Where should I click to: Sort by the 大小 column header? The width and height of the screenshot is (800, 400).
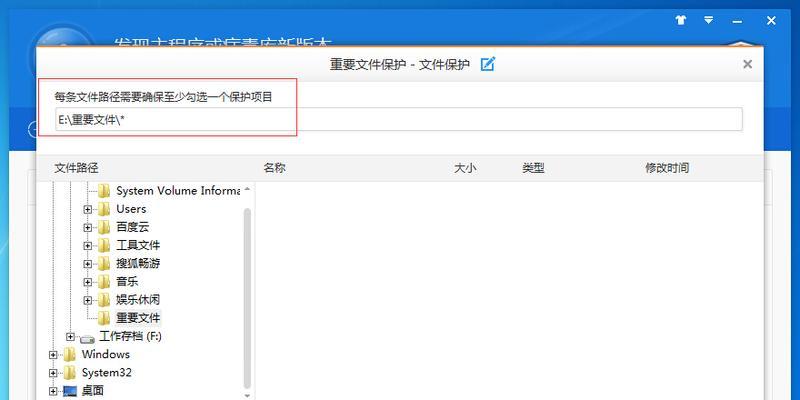click(x=465, y=168)
